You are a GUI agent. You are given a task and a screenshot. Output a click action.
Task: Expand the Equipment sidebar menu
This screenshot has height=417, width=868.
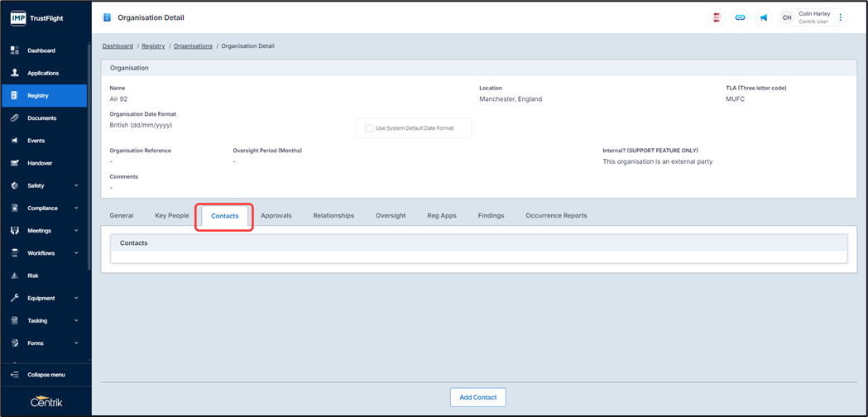45,299
